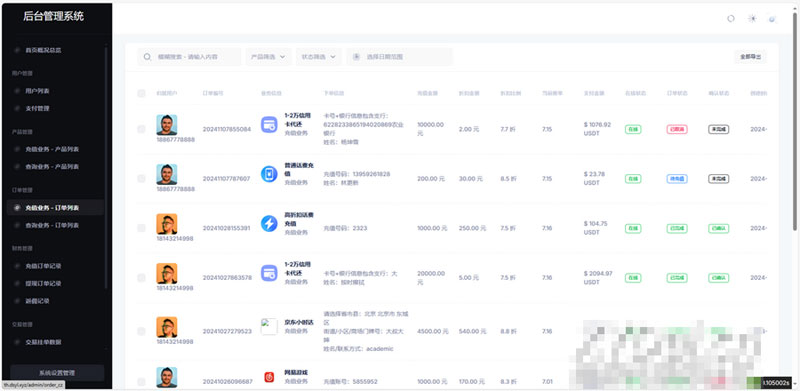Click the 已完成 badge on order 20241027863578 row
Image resolution: width=800 pixels, height=391 pixels.
677,278
